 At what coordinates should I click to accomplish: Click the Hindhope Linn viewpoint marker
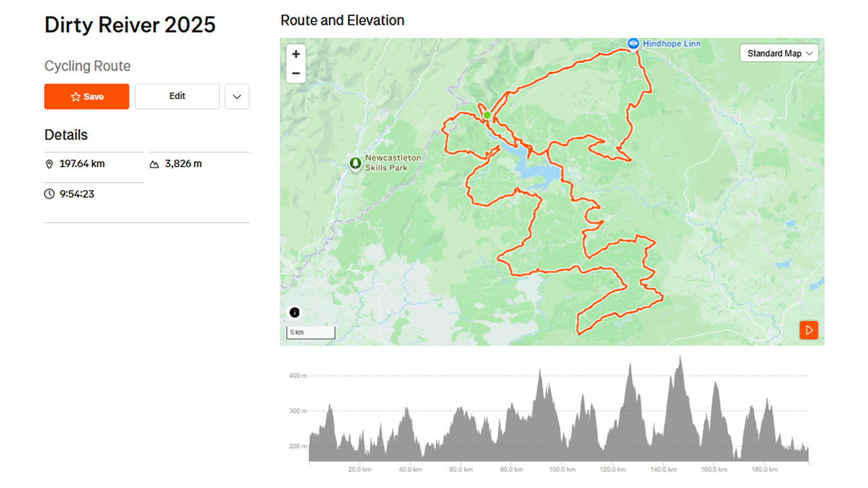(x=633, y=43)
